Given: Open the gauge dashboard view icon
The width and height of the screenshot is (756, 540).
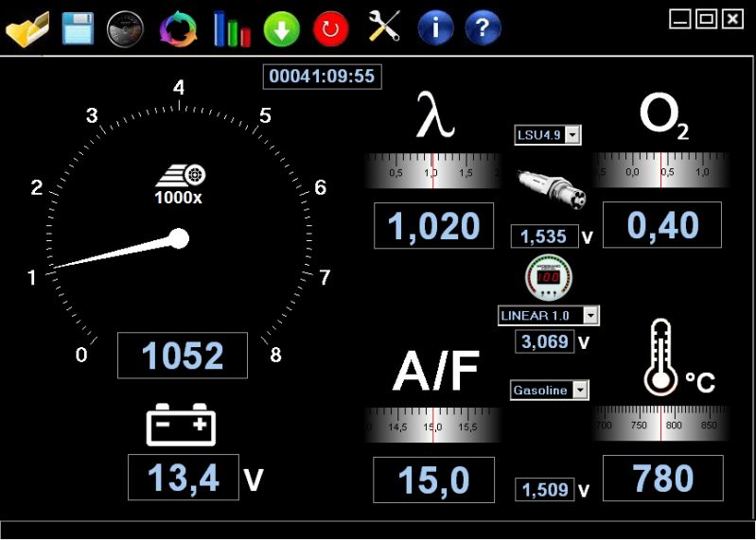Looking at the screenshot, I should tap(125, 29).
